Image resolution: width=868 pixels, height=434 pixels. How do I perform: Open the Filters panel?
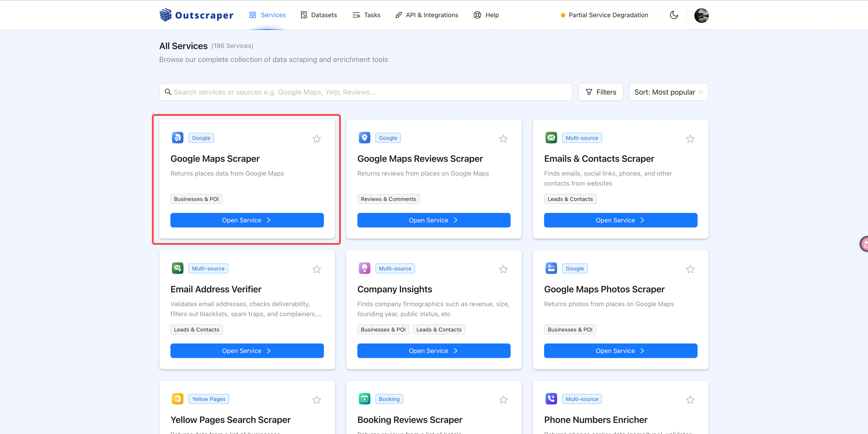coord(601,92)
